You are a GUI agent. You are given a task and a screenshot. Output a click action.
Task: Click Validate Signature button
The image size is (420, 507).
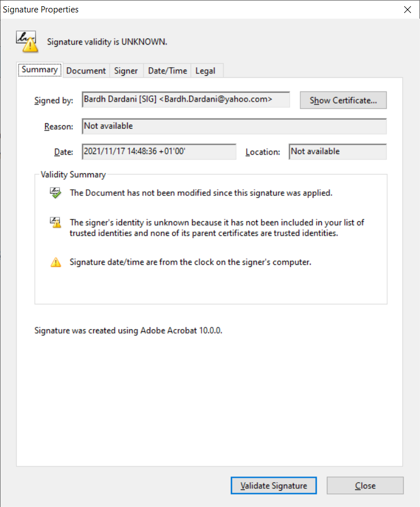tap(274, 486)
